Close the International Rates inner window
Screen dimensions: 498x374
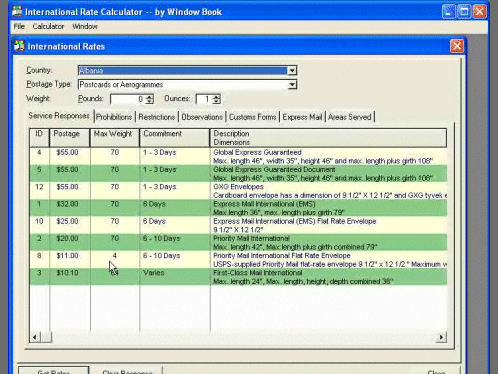(x=457, y=46)
